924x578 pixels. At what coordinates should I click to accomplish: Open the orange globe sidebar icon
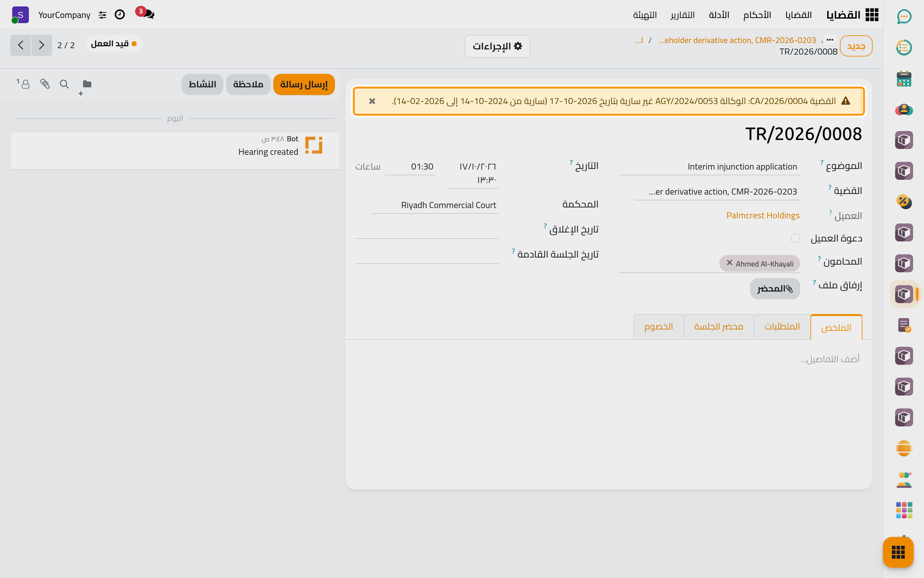904,448
